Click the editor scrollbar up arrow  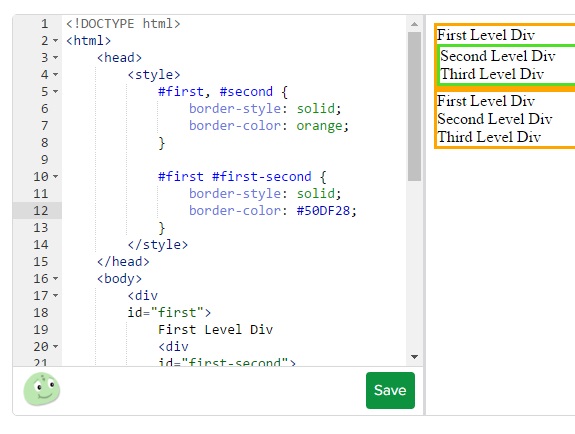pos(414,24)
